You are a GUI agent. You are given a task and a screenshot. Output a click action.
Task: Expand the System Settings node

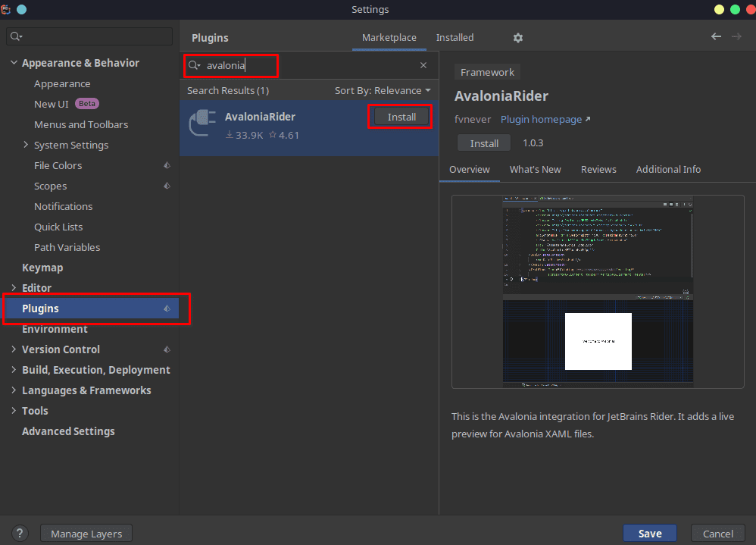point(26,145)
